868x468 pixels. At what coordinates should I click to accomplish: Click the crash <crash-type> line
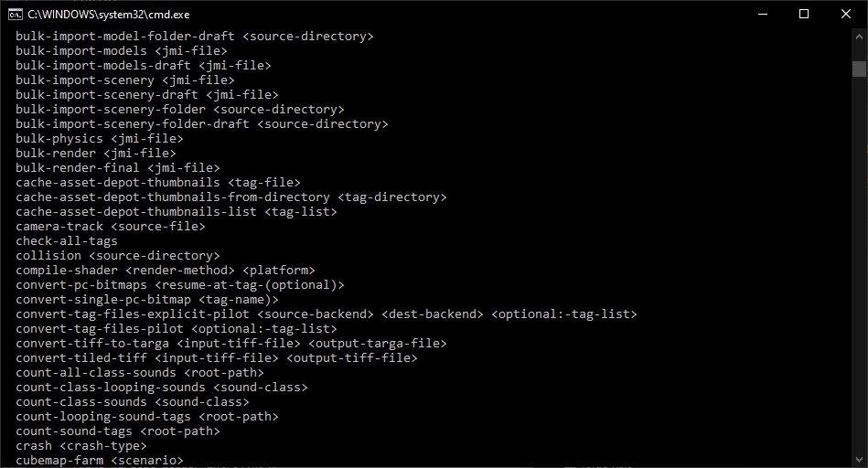(80, 446)
